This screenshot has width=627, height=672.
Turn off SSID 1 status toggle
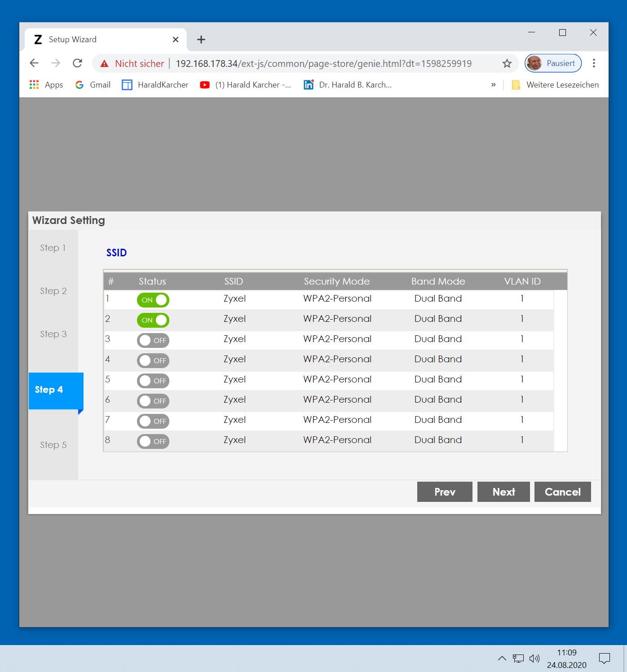(x=153, y=300)
